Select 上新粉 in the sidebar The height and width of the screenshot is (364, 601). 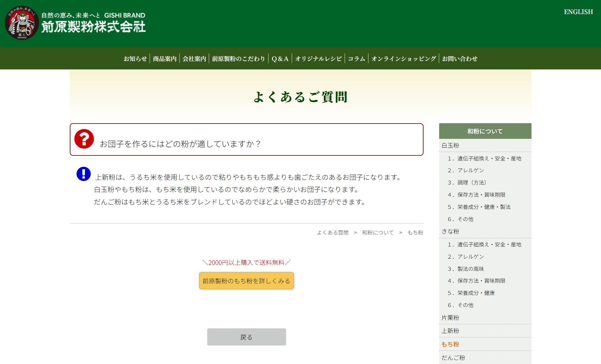click(x=450, y=331)
